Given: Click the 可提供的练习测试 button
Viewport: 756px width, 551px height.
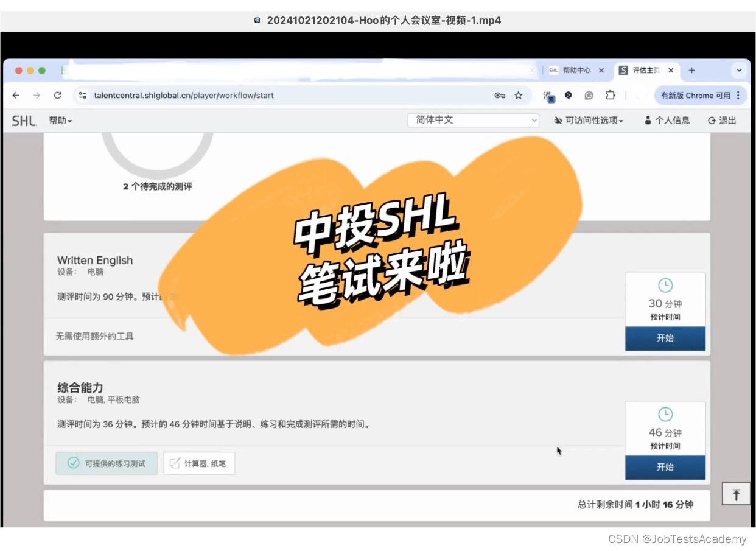Looking at the screenshot, I should coord(107,463).
